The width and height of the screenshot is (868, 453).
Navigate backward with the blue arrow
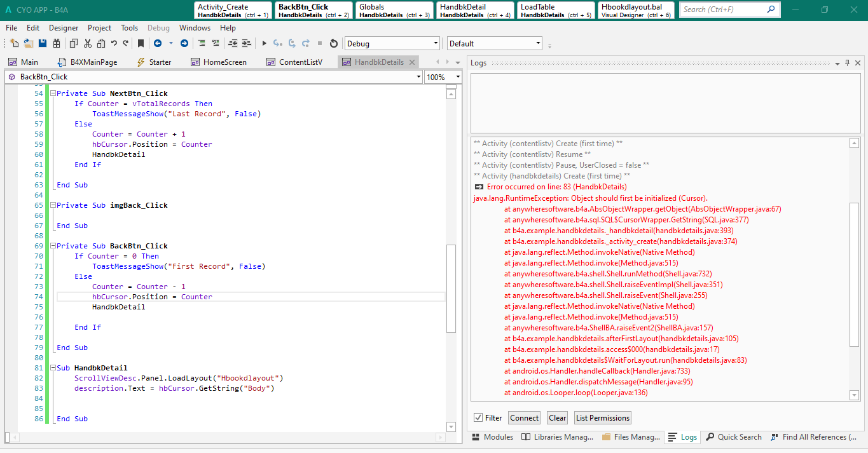(158, 43)
